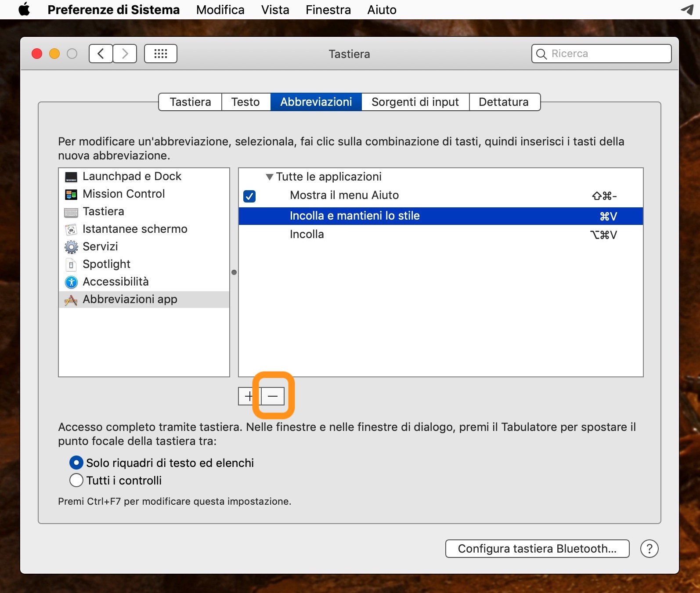Open the Modifica menu

[220, 10]
